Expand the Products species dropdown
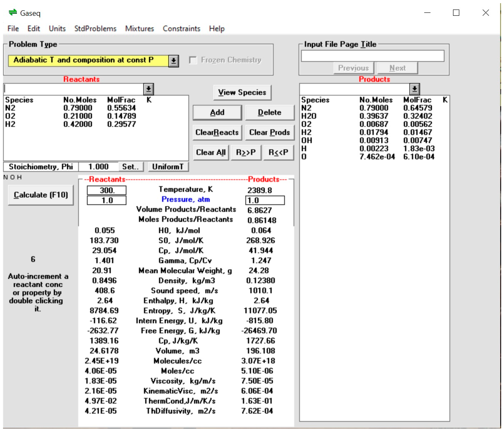 tap(414, 89)
